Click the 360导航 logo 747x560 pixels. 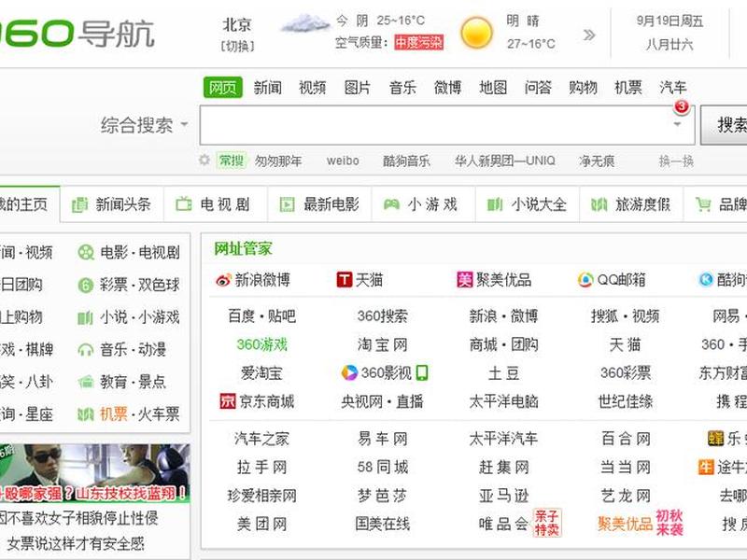click(x=77, y=34)
